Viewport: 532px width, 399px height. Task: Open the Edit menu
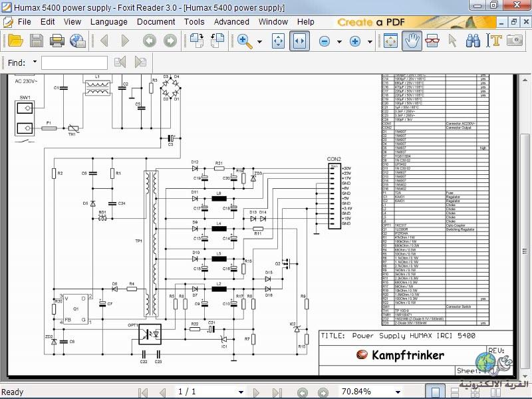tap(47, 22)
